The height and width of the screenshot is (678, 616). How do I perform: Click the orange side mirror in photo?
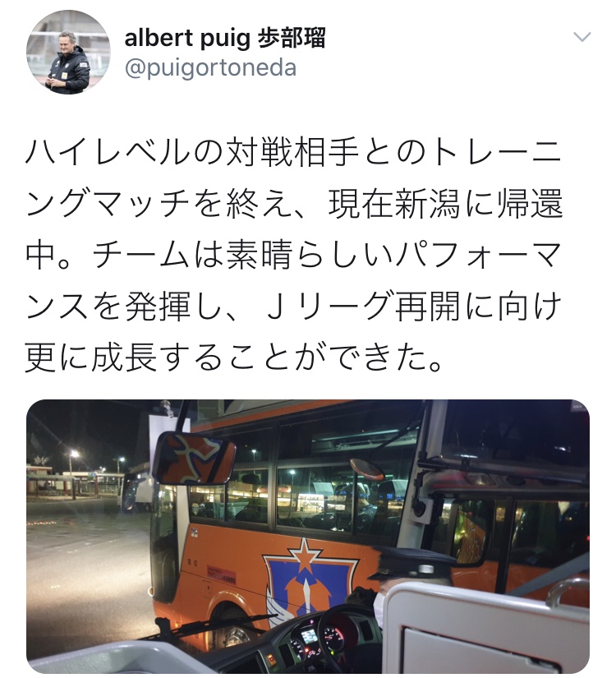(194, 459)
